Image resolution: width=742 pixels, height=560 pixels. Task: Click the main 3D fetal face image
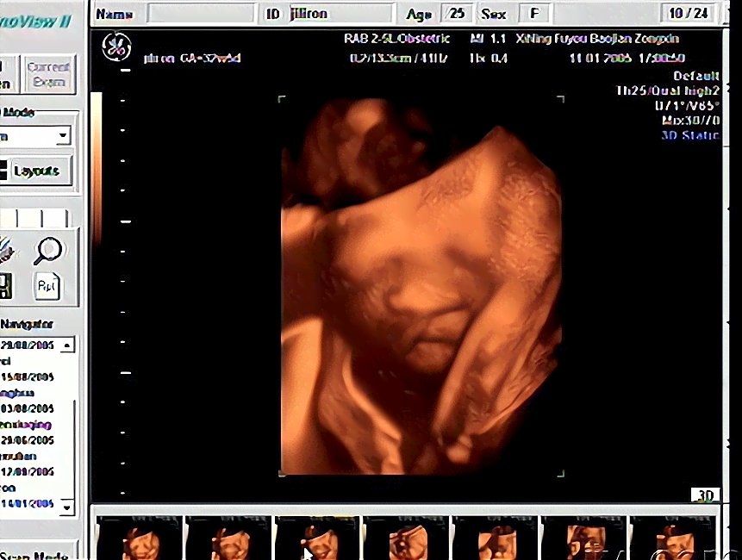[x=421, y=286]
